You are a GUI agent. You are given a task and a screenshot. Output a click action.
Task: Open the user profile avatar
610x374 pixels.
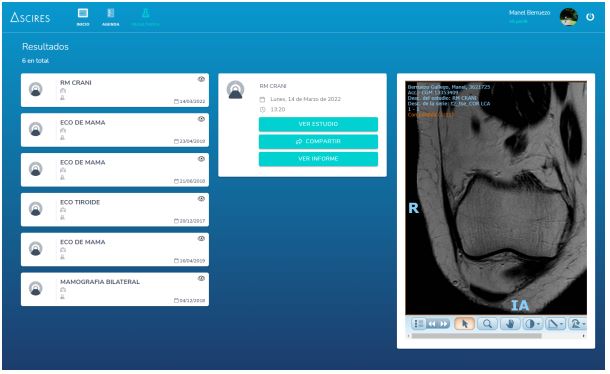pos(568,17)
